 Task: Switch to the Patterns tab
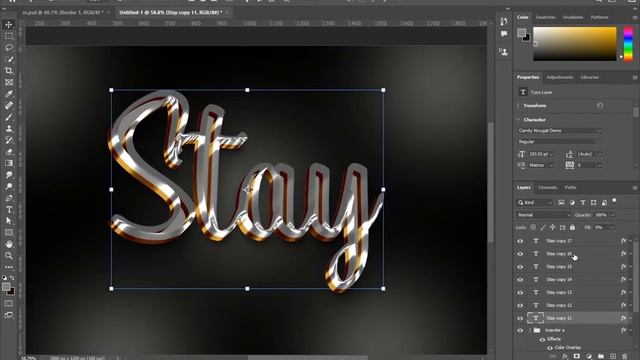click(599, 18)
